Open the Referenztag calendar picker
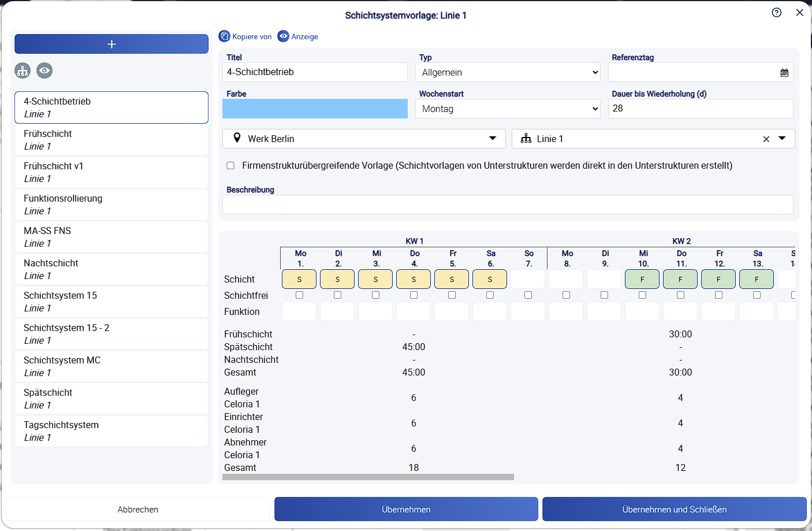Screen dimensions: 812x531 pyautogui.click(x=784, y=73)
